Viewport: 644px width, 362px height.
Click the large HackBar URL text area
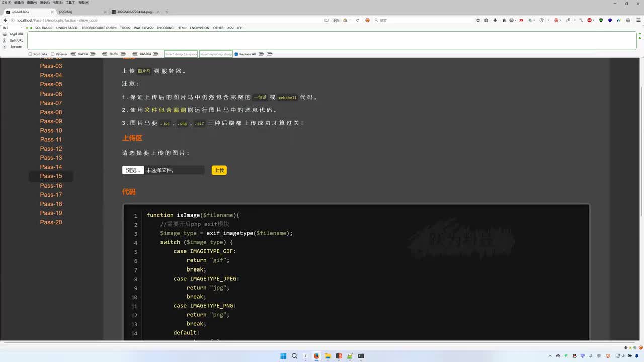(x=332, y=41)
